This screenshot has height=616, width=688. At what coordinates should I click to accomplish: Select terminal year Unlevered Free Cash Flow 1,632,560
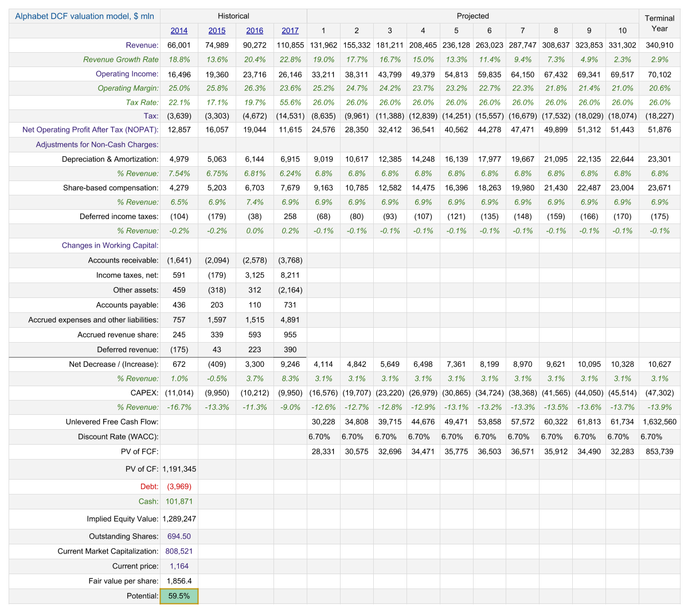pos(659,422)
